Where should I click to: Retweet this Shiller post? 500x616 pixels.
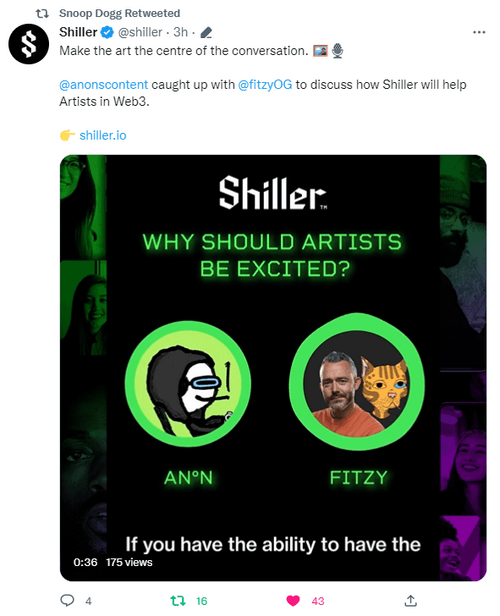[178, 601]
